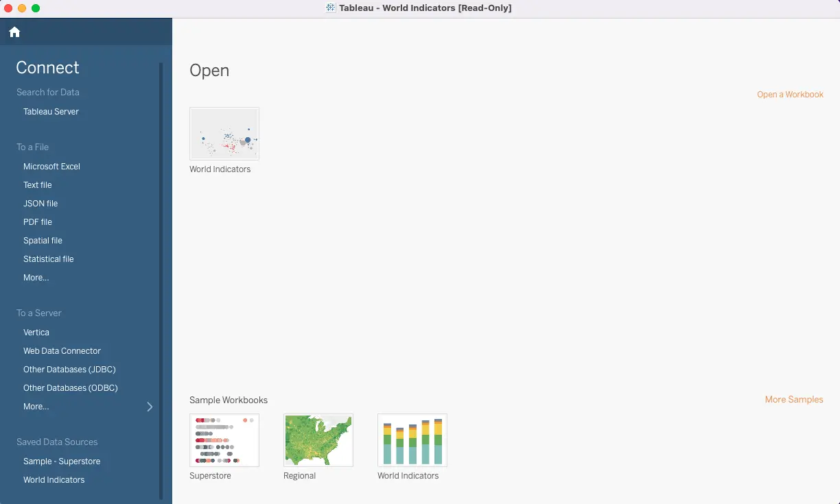Open the JSON file connector
This screenshot has width=840, height=504.
click(40, 203)
